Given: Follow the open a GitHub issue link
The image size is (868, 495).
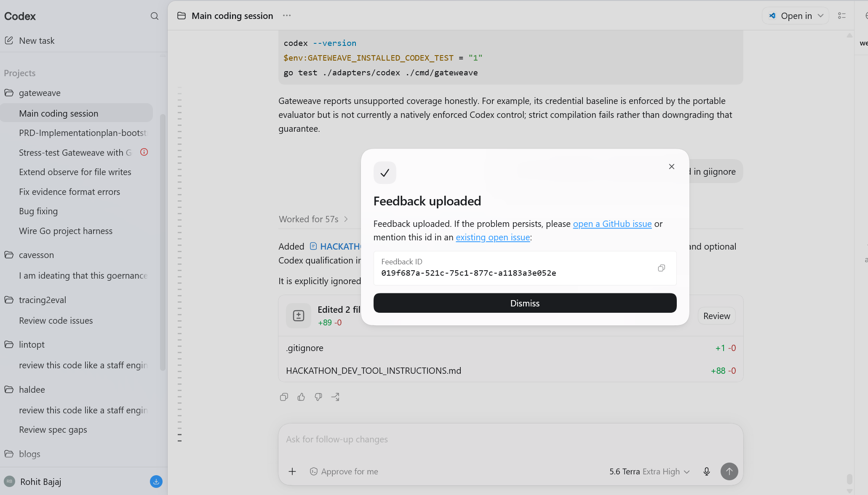Looking at the screenshot, I should 612,224.
